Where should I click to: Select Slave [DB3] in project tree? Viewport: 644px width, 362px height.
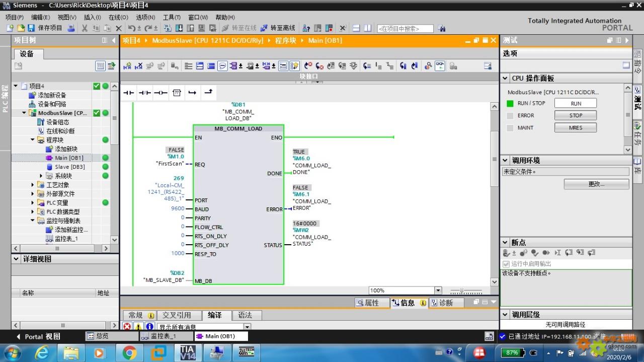(69, 167)
